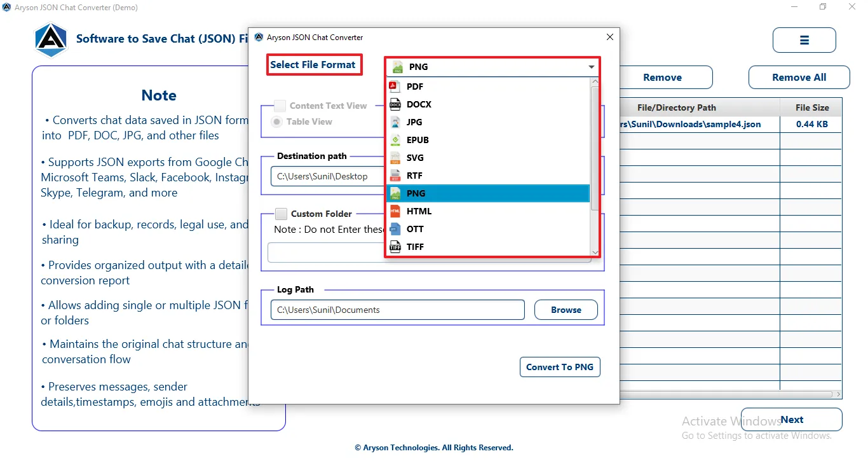The width and height of the screenshot is (868, 463).
Task: Choose SVG from the format list
Action: pos(489,158)
